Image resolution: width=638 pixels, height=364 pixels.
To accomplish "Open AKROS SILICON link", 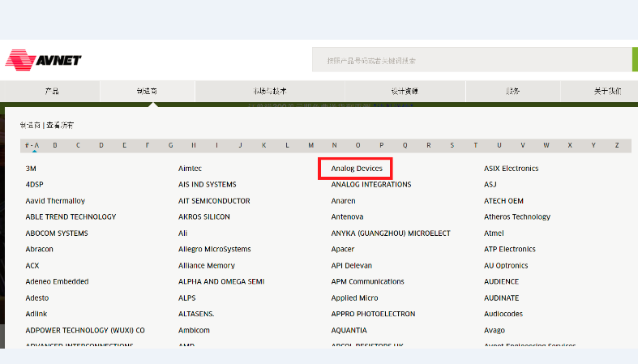I will coord(203,216).
